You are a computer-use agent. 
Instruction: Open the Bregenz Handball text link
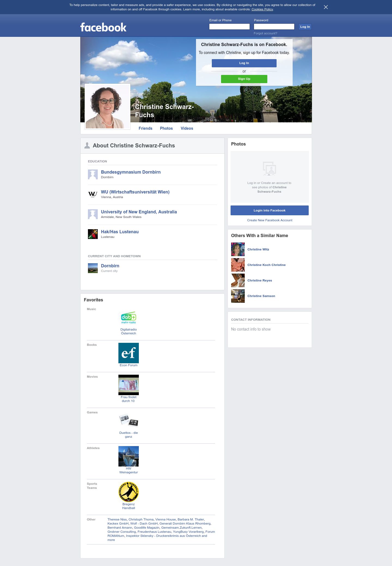coord(128,506)
